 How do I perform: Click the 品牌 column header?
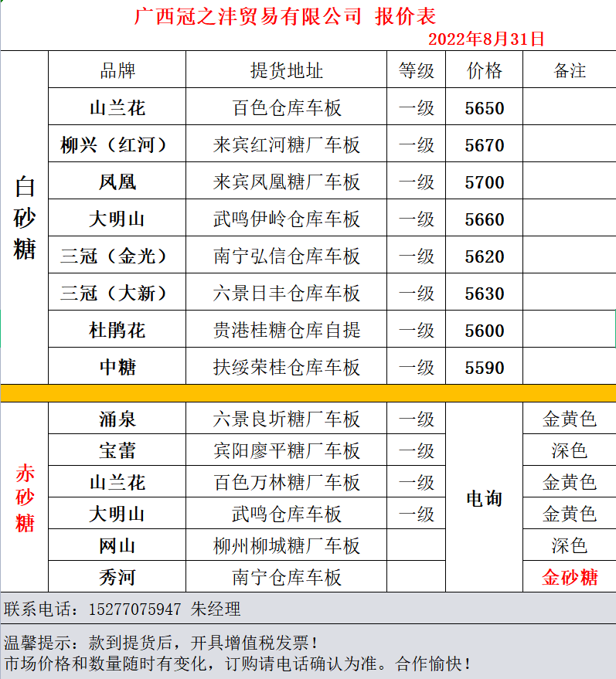click(117, 71)
